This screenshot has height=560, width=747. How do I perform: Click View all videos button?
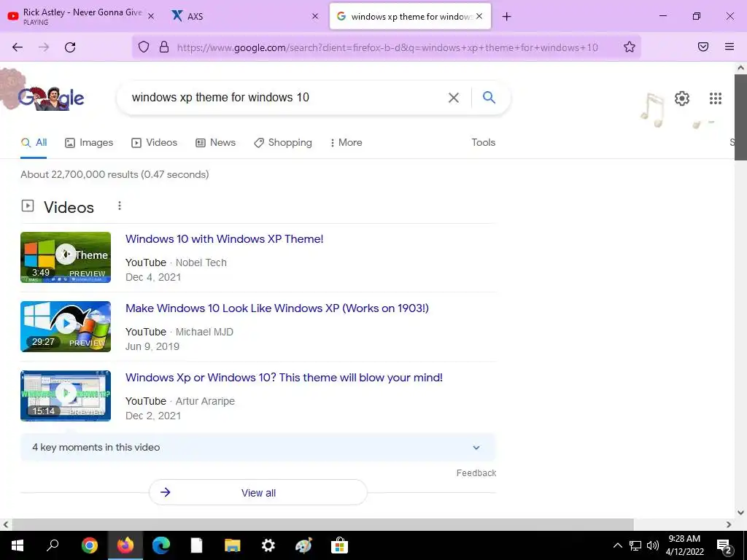(x=258, y=492)
